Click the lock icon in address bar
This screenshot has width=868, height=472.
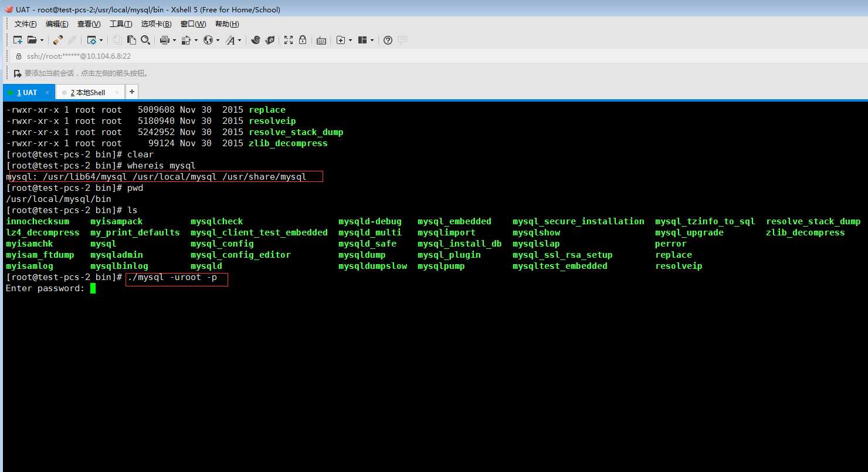pyautogui.click(x=19, y=56)
